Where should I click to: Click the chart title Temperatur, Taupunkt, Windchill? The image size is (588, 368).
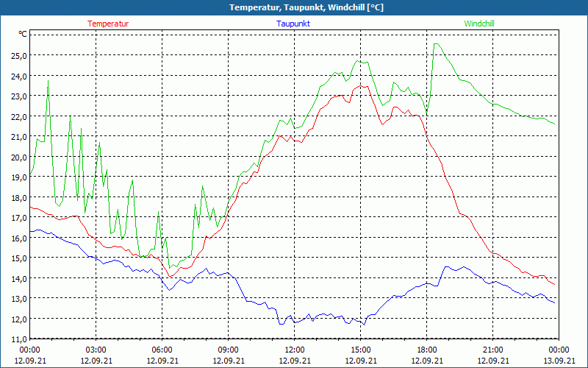306,7
